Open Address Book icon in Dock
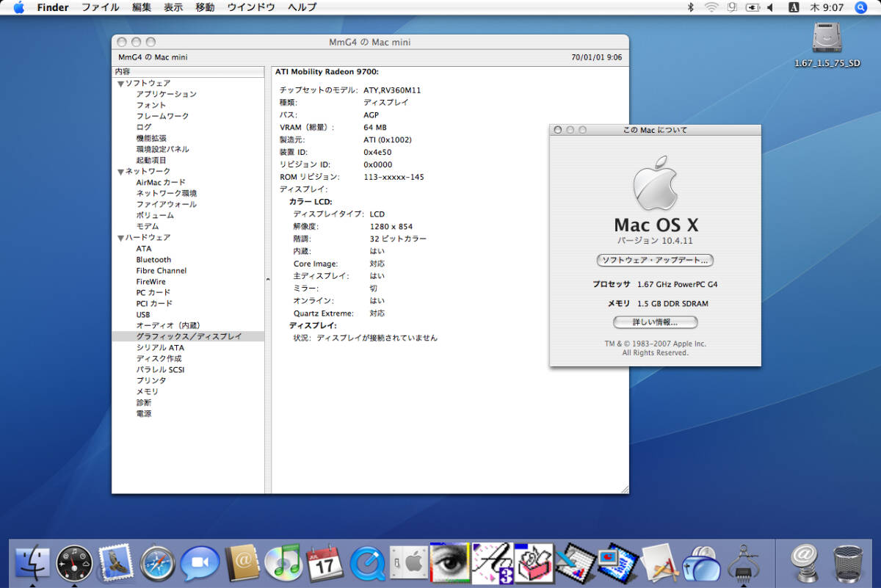 242,563
